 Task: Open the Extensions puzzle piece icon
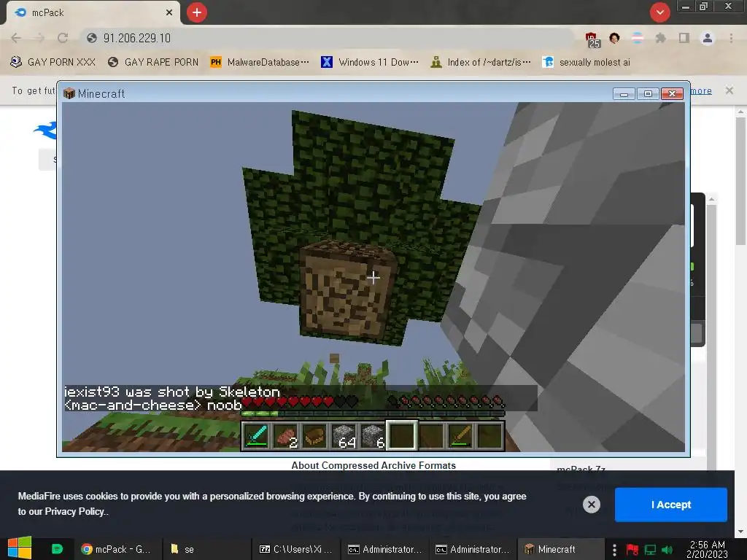660,38
